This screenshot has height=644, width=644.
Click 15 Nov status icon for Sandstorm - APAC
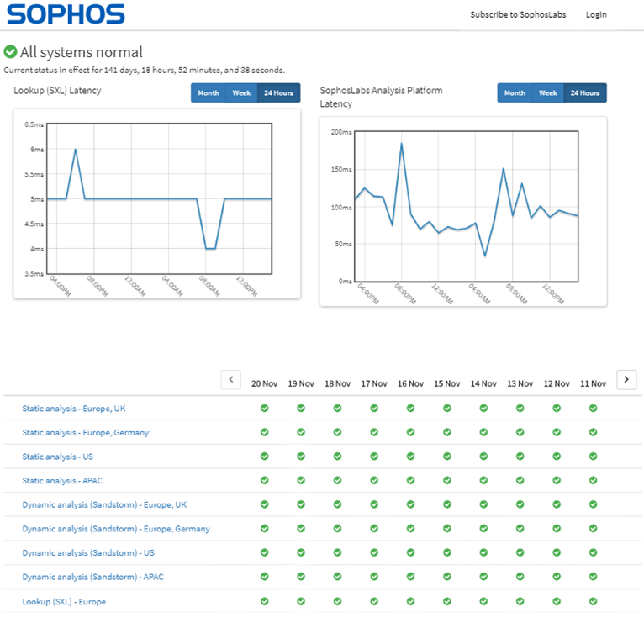(x=447, y=577)
